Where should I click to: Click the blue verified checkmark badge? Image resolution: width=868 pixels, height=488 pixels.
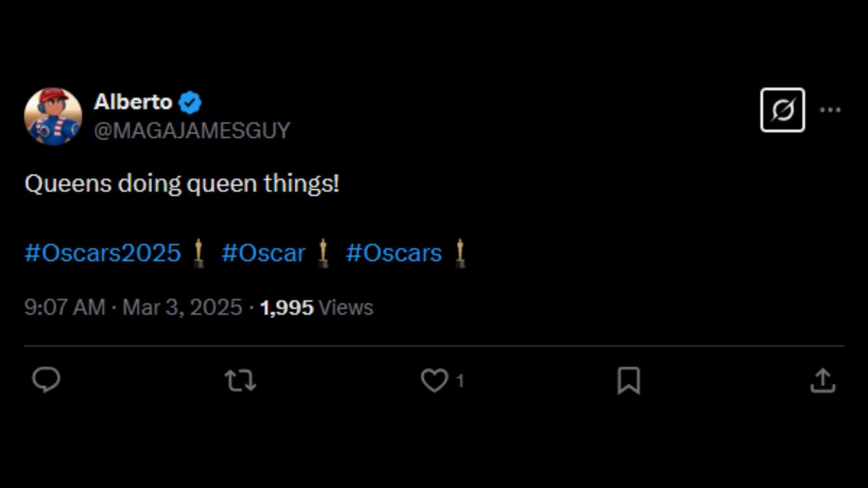point(190,103)
